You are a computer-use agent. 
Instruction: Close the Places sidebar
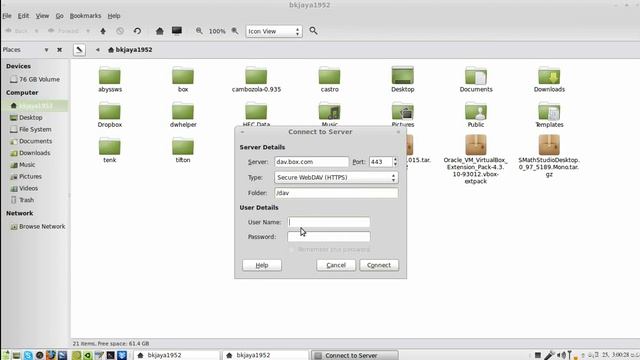point(60,50)
